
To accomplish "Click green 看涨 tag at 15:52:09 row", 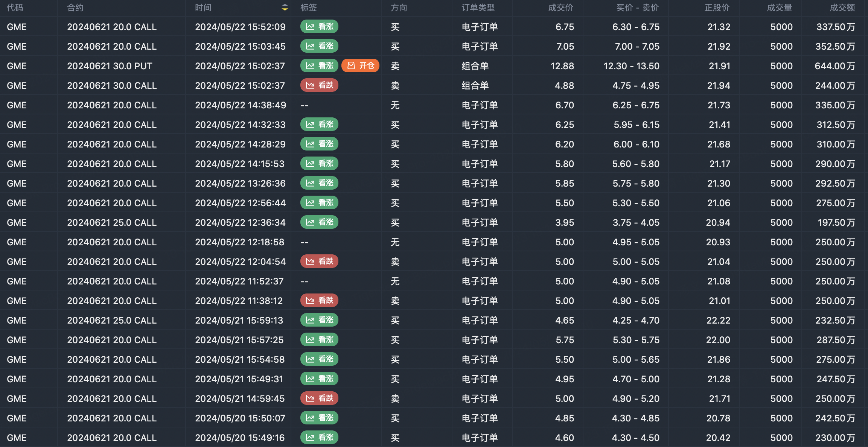I will [x=319, y=27].
